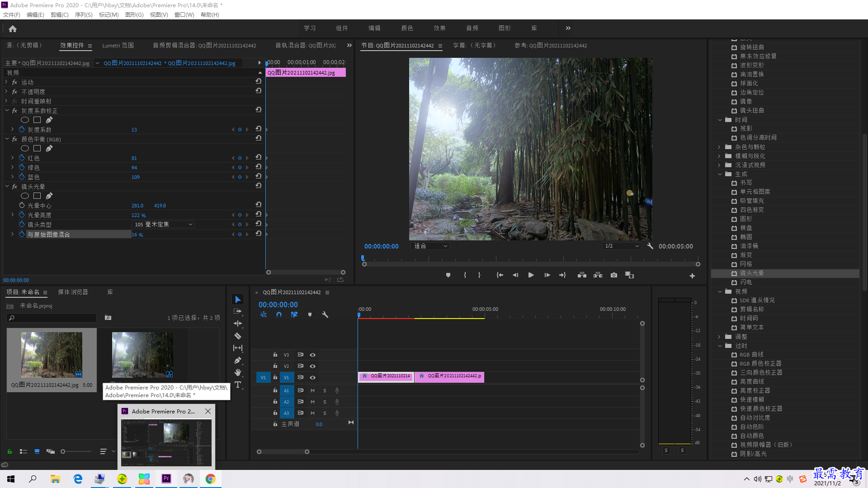Collapse the 镜头光晕 effect

click(x=7, y=187)
